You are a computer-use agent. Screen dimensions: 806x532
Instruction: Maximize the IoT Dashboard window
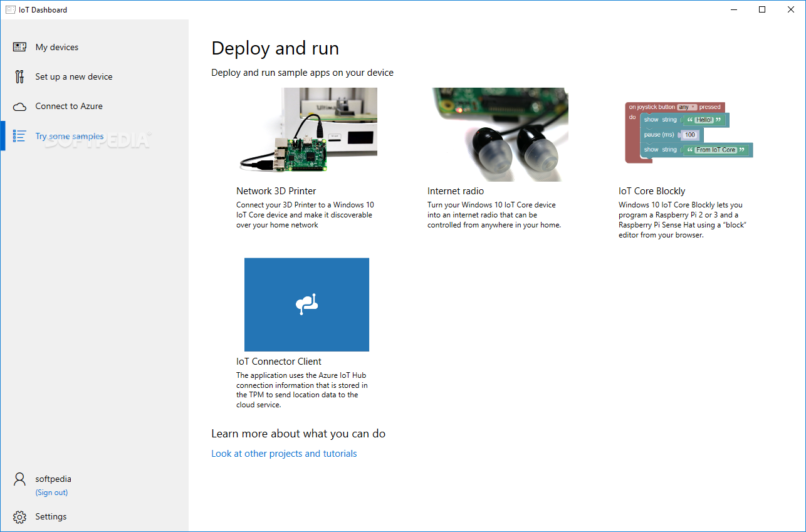tap(762, 9)
